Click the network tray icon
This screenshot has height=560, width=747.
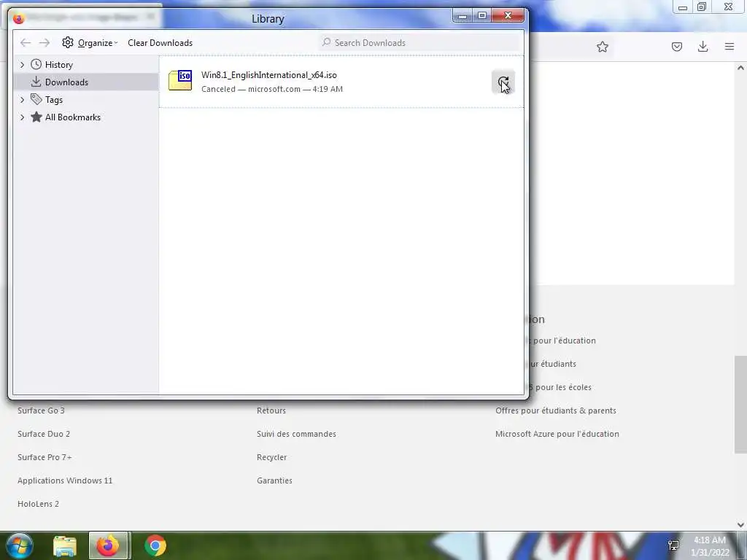673,545
